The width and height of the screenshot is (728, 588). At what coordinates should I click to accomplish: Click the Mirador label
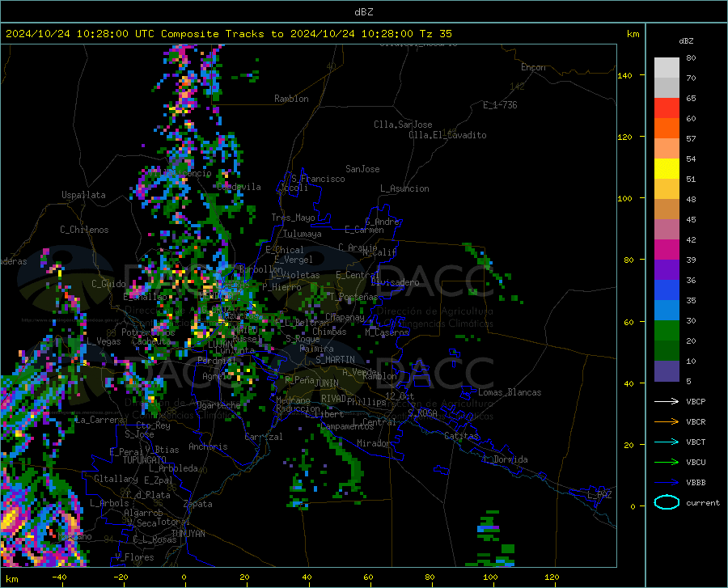(374, 443)
